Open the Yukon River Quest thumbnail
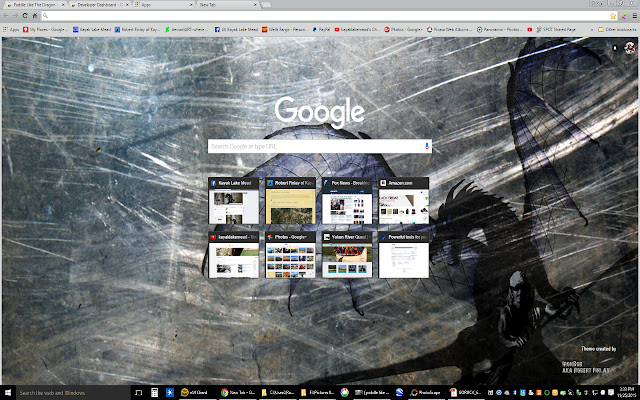640x400 pixels. pyautogui.click(x=347, y=255)
